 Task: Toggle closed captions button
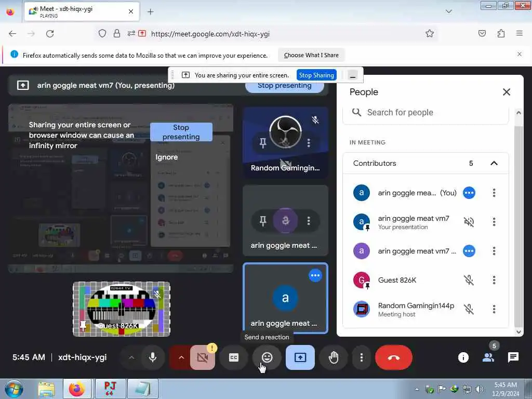tap(234, 357)
